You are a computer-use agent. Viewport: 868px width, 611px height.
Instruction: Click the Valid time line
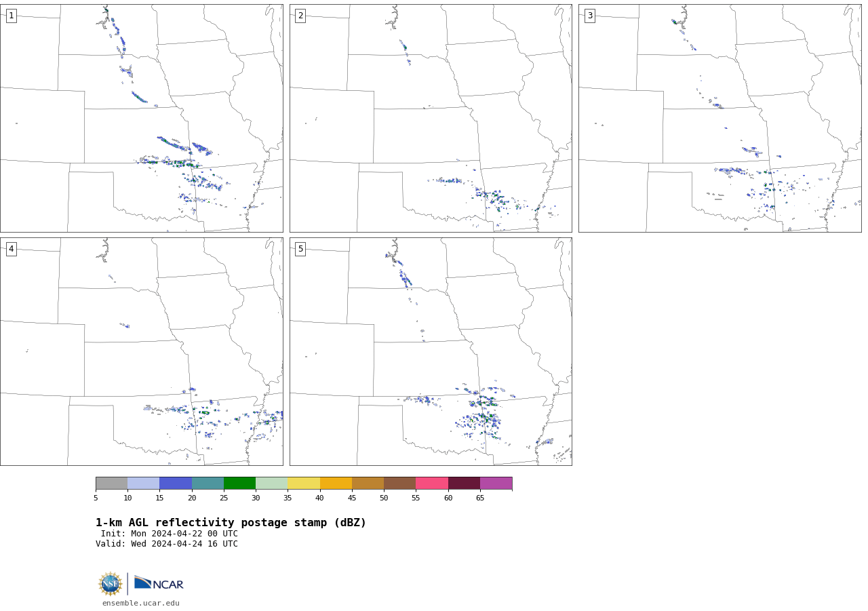[x=167, y=544]
